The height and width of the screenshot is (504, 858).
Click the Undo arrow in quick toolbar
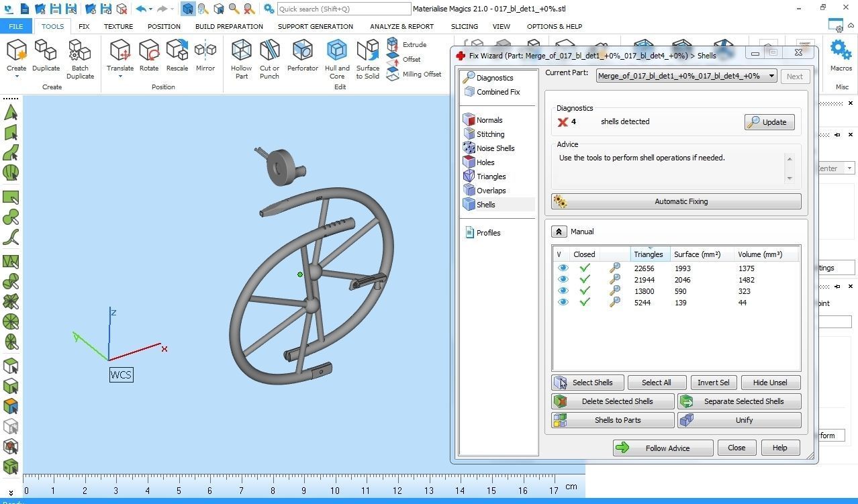coord(140,9)
